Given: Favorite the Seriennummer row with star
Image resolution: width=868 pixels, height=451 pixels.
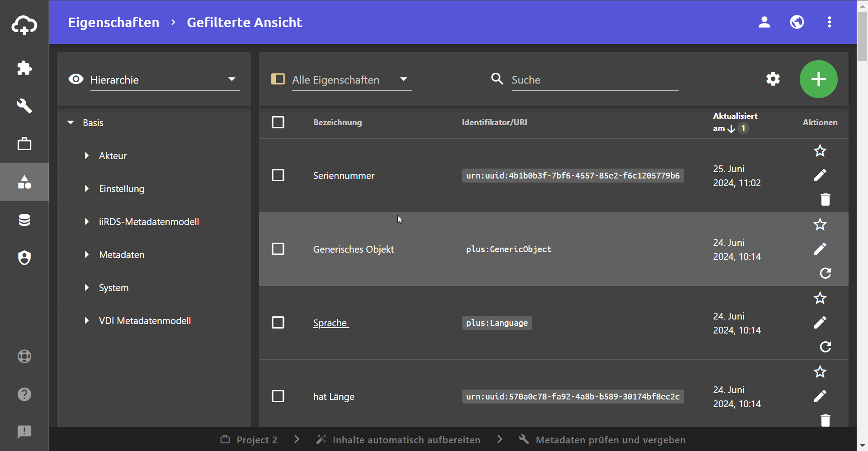Looking at the screenshot, I should 820,150.
